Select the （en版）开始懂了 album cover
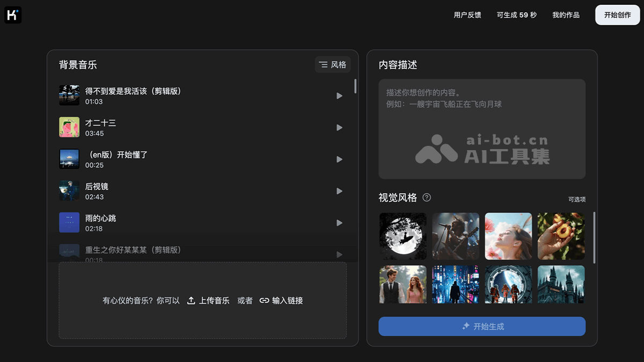644x362 pixels. (69, 159)
